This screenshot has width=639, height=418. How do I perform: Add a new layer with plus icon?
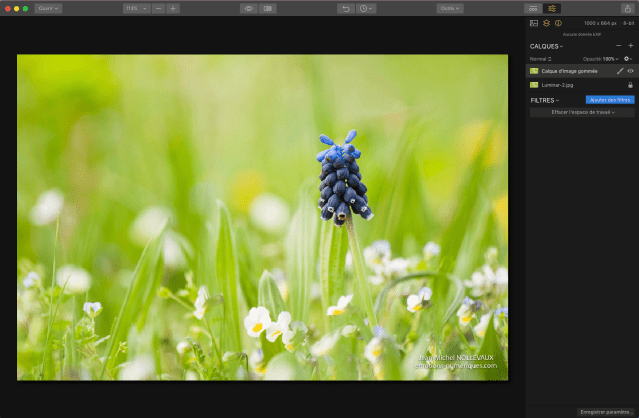click(630, 46)
